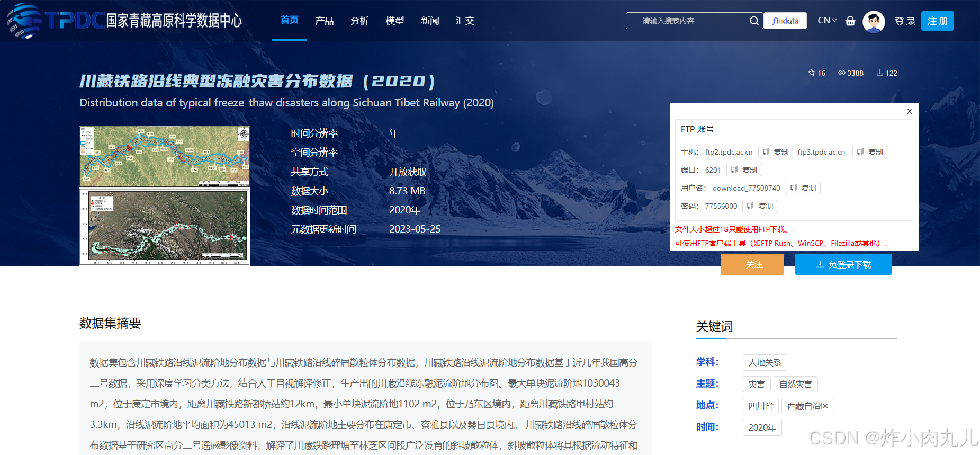This screenshot has width=980, height=455.
Task: Copy the port 6201
Action: point(744,170)
